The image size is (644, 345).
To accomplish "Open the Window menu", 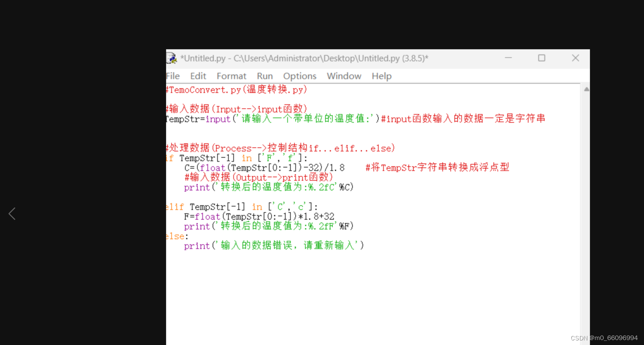I will (x=343, y=76).
